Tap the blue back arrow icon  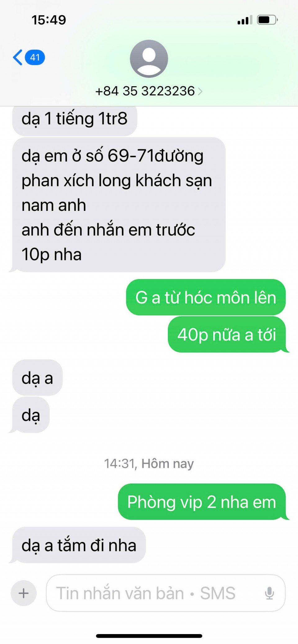pos(18,57)
